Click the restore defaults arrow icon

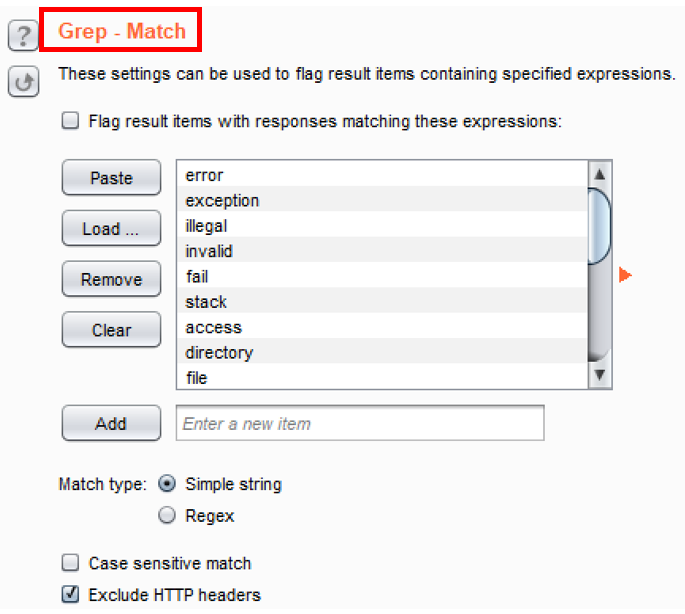click(x=23, y=82)
